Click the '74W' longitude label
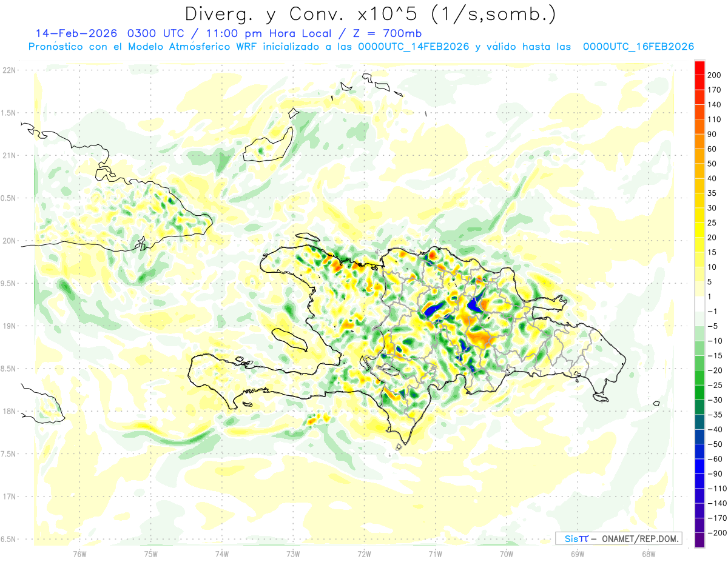 point(221,554)
